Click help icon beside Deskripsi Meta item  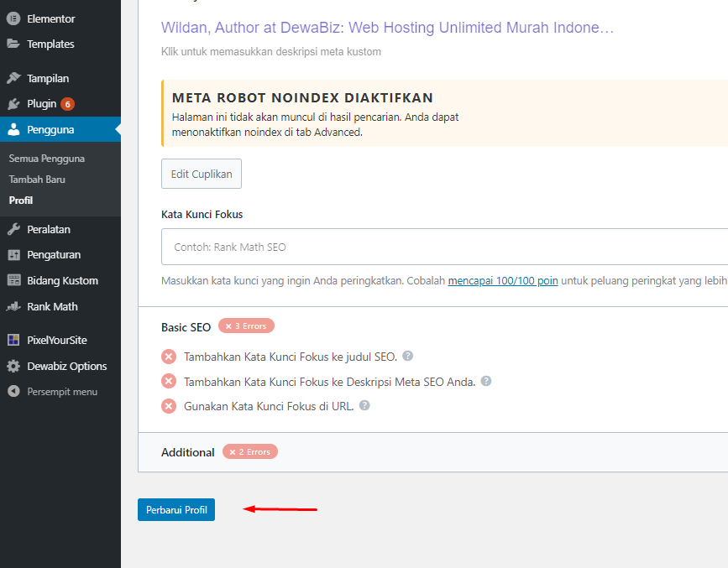click(x=486, y=381)
